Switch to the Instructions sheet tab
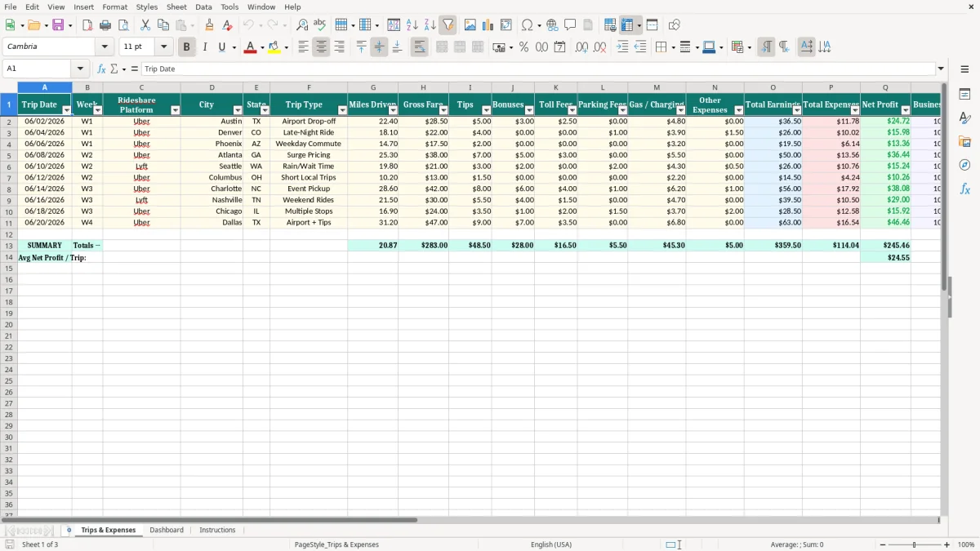 tap(217, 531)
